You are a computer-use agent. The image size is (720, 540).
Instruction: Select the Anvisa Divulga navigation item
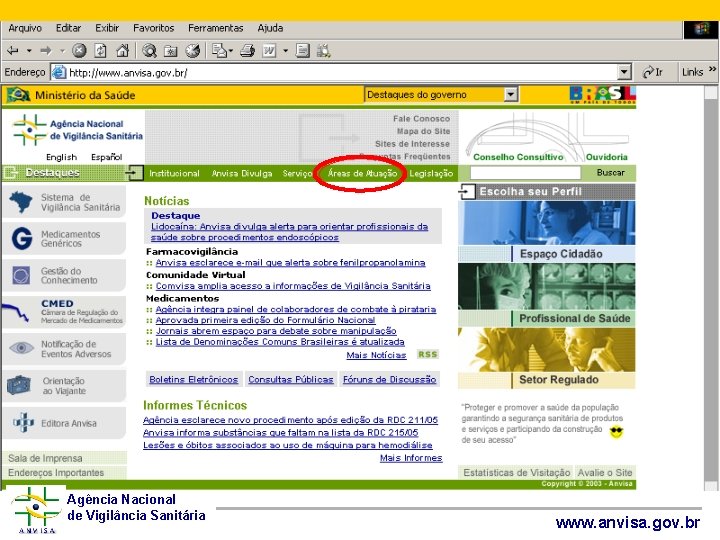click(x=242, y=173)
